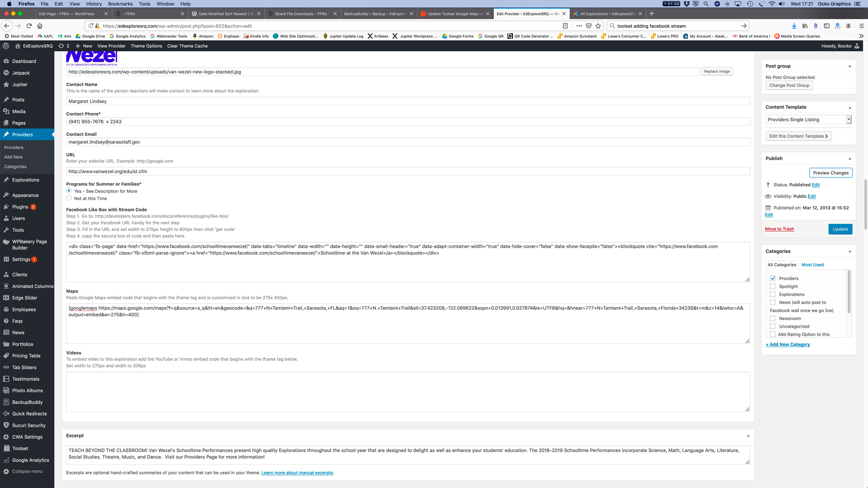Viewport: 868px width, 488px height.
Task: Open Google Analytics in sidebar
Action: 30,460
